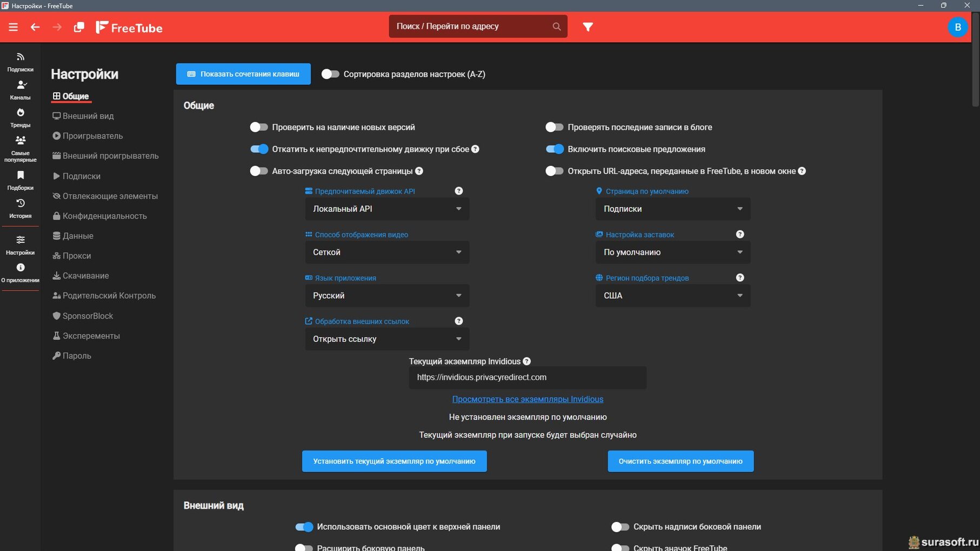Click the FreeTube logo
The image size is (980, 551).
pyautogui.click(x=129, y=28)
